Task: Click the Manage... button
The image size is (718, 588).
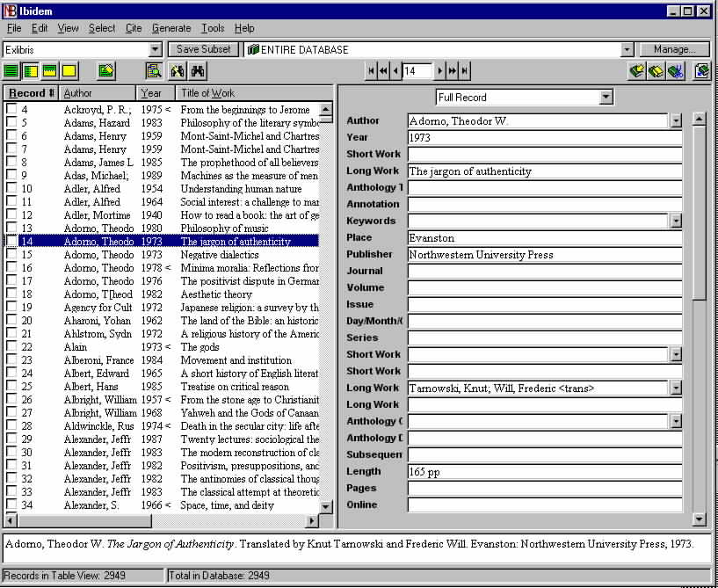Action: [x=675, y=49]
